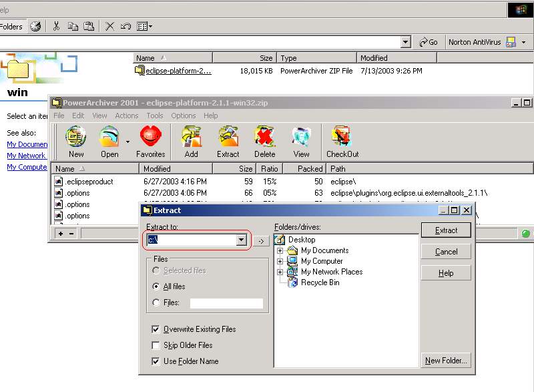The height and width of the screenshot is (392, 534).
Task: Open the PowerArchiver Help menu
Action: tap(210, 116)
